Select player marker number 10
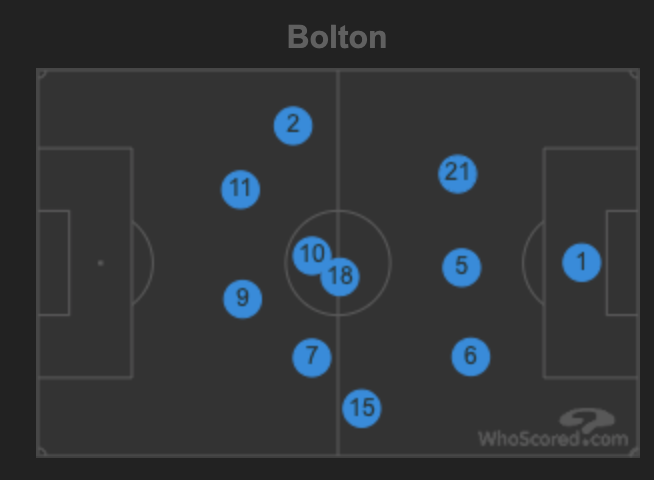The width and height of the screenshot is (654, 494). 312,255
